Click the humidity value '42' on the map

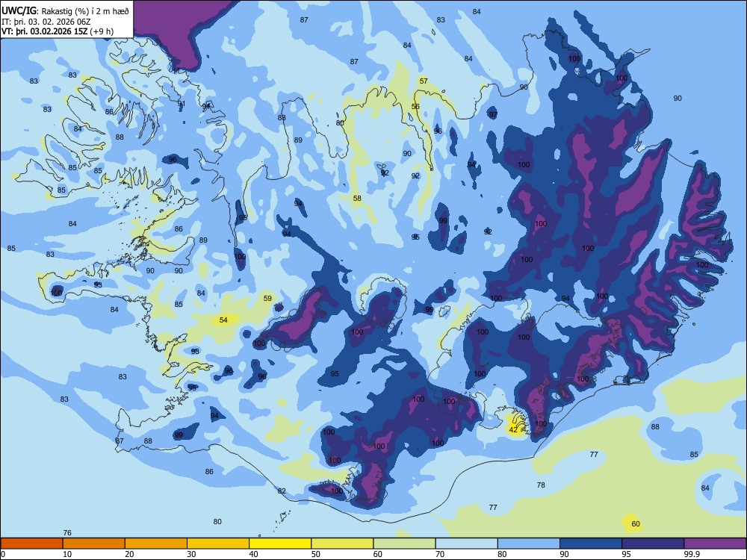pyautogui.click(x=513, y=429)
